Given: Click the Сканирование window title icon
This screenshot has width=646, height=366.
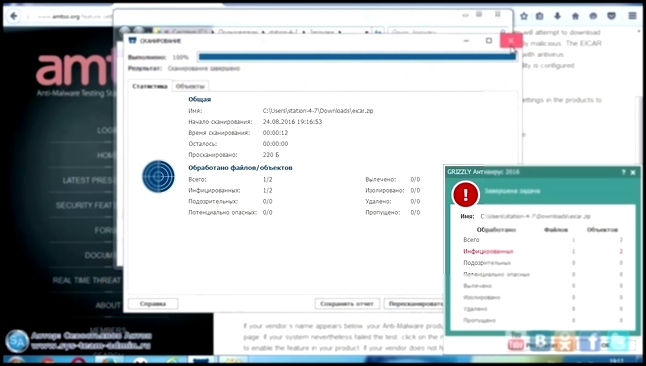Looking at the screenshot, I should [x=132, y=40].
